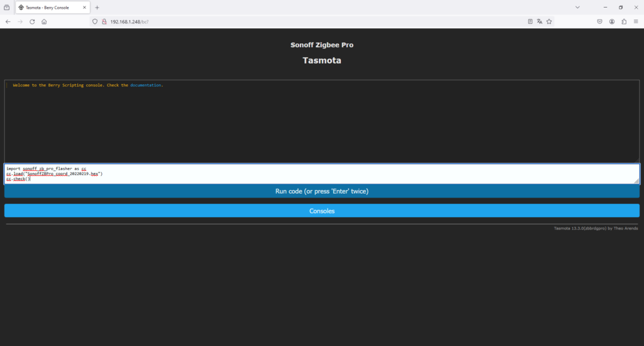The width and height of the screenshot is (644, 346).
Task: Click inside the Berry code input box
Action: point(322,174)
